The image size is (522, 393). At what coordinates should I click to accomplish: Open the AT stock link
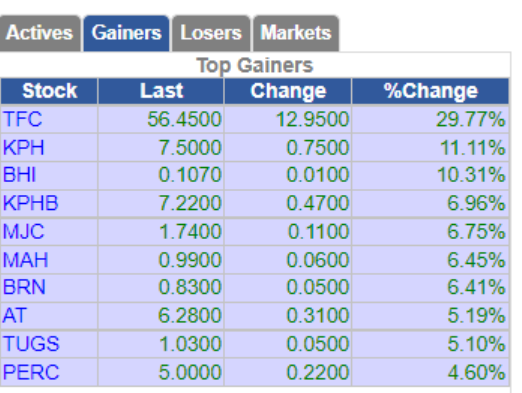[15, 315]
